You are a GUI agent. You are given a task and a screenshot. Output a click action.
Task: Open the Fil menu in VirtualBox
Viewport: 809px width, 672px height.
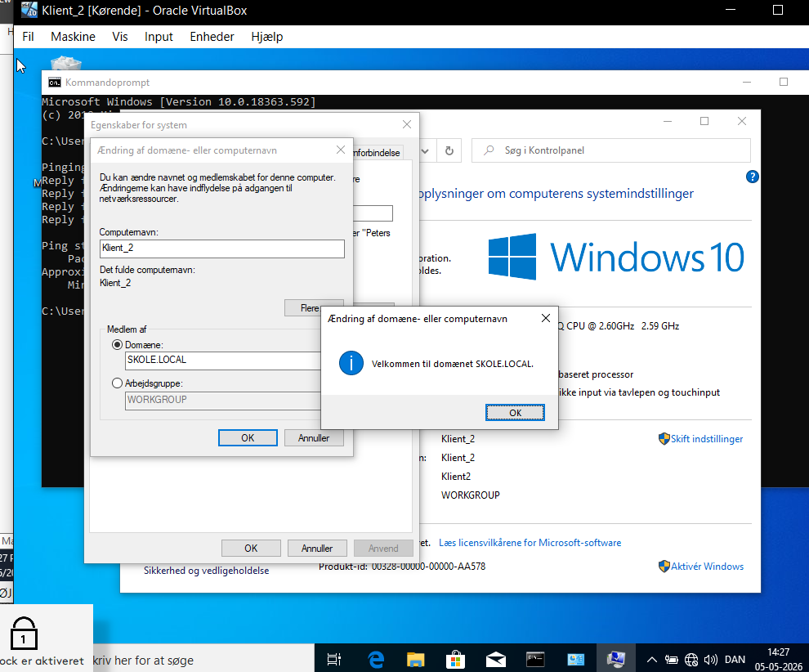pos(28,37)
